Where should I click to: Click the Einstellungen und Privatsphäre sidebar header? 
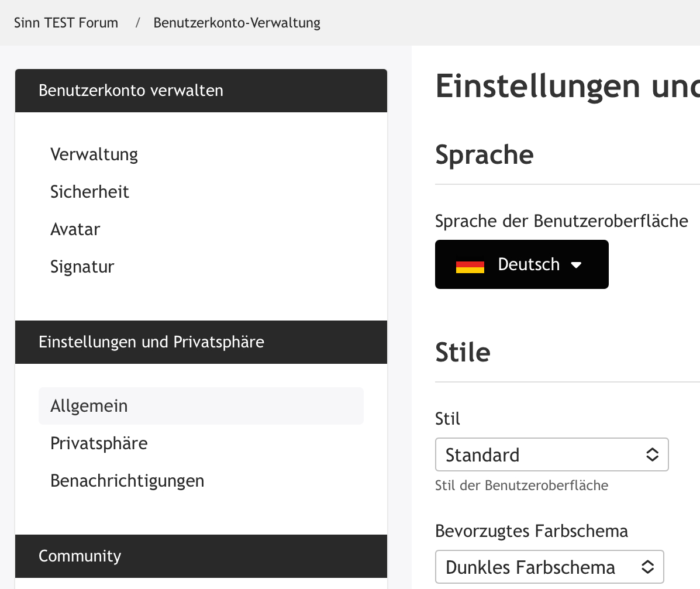tap(151, 342)
